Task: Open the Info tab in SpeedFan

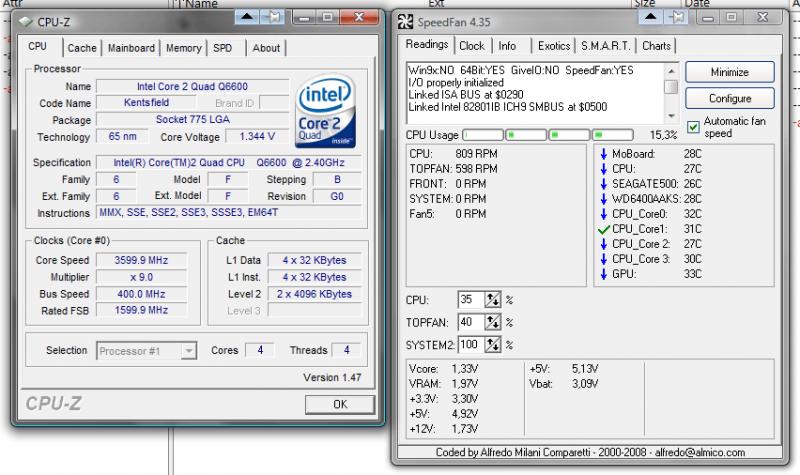Action: (x=507, y=46)
